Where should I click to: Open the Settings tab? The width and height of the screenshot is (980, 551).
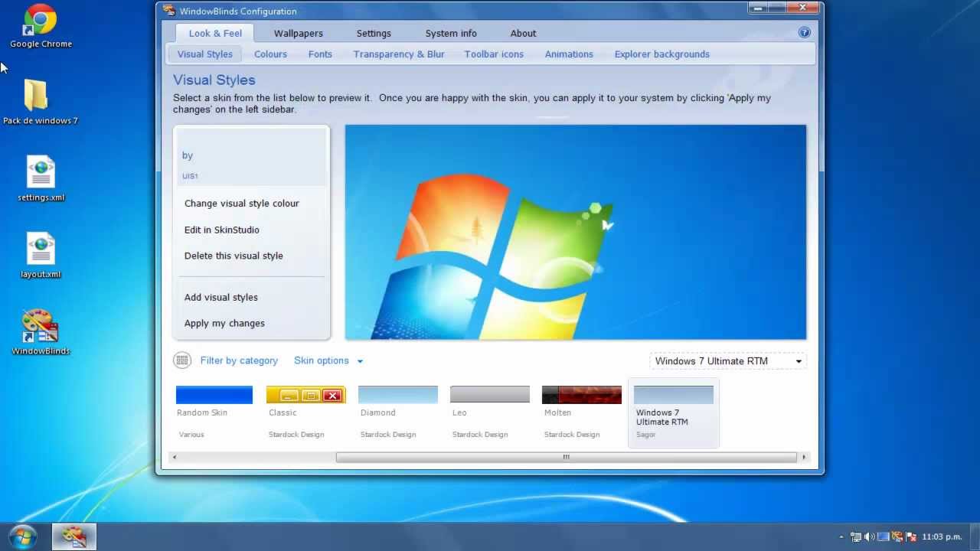point(374,33)
